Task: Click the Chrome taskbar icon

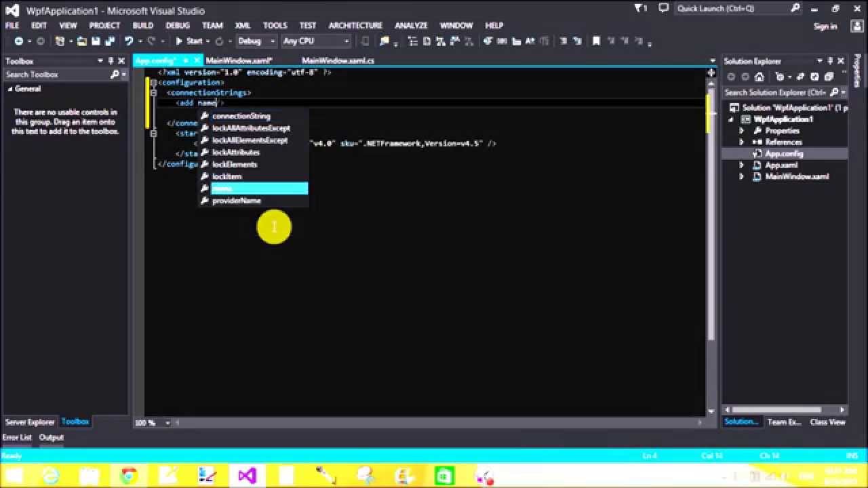Action: point(129,476)
